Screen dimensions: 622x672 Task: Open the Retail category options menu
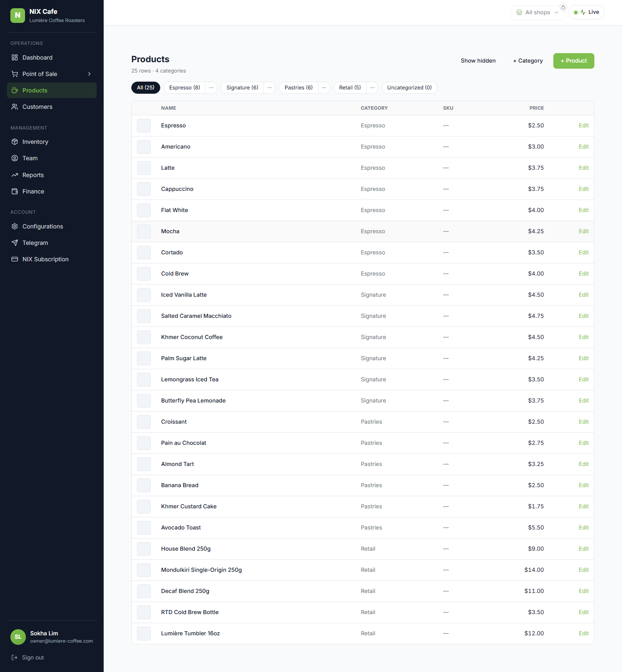coord(372,88)
